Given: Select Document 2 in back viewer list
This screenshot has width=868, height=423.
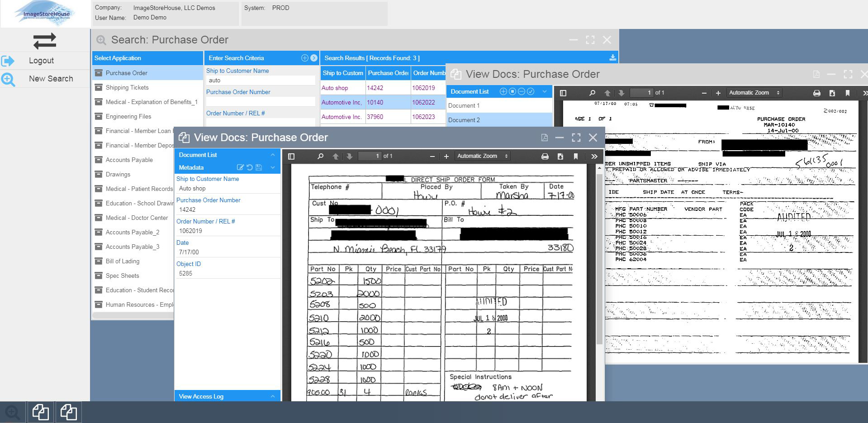Looking at the screenshot, I should 499,120.
